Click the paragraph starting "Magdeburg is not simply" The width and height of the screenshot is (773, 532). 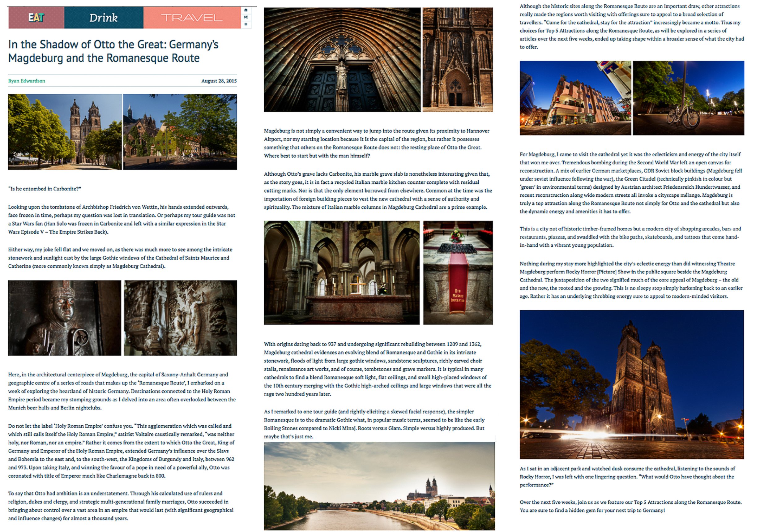pyautogui.click(x=377, y=143)
